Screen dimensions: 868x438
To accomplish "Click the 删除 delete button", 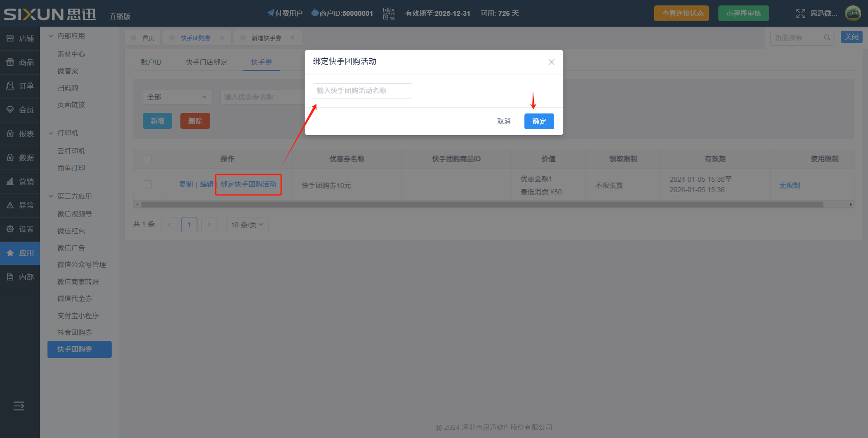I will [195, 121].
